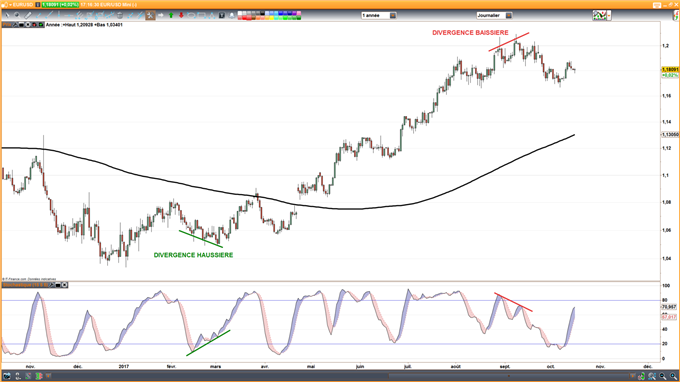Click the 'Année' high/low info text
This screenshot has width=680, height=382.
pyautogui.click(x=84, y=25)
